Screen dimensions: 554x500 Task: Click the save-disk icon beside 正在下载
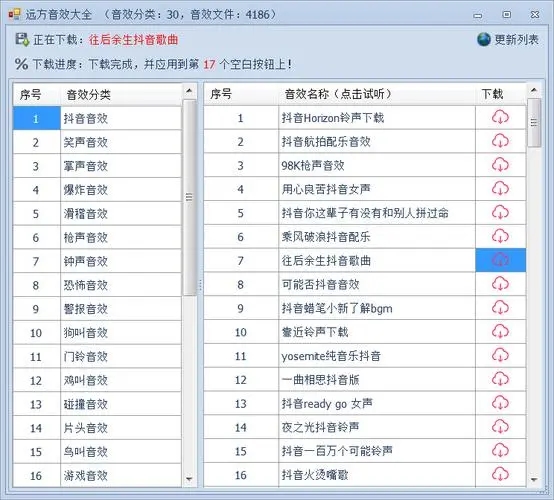pos(22,40)
